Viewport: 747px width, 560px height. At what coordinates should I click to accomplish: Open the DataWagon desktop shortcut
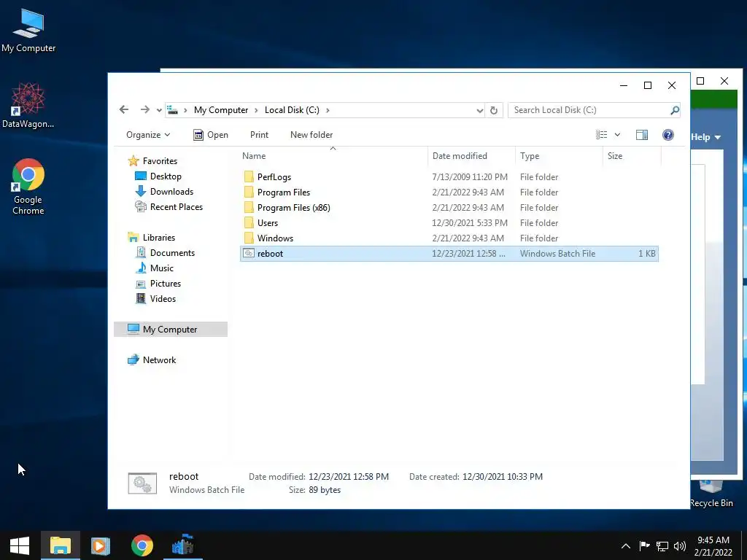28,105
